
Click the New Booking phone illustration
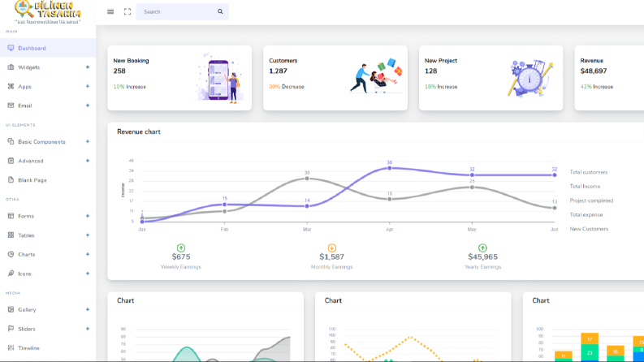[x=219, y=78]
